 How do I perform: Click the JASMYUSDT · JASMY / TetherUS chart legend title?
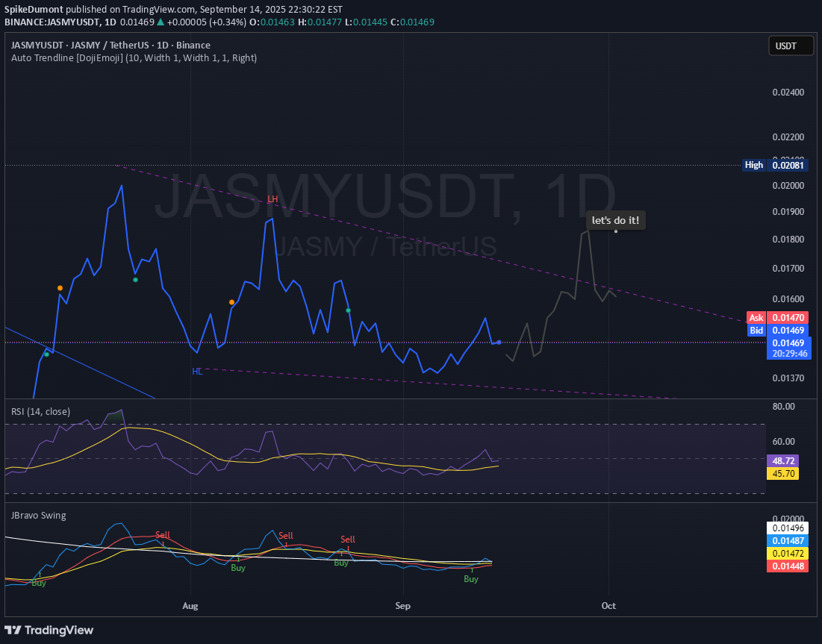tap(110, 45)
